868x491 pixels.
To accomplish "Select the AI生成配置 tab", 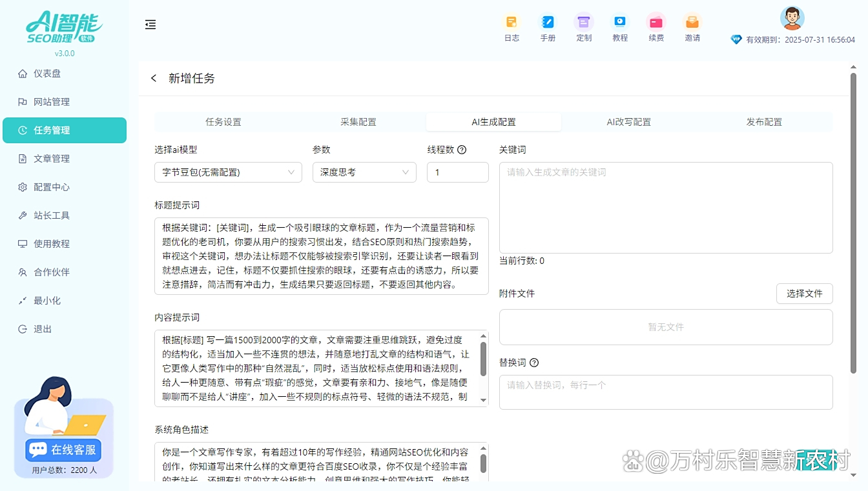I will (x=493, y=122).
